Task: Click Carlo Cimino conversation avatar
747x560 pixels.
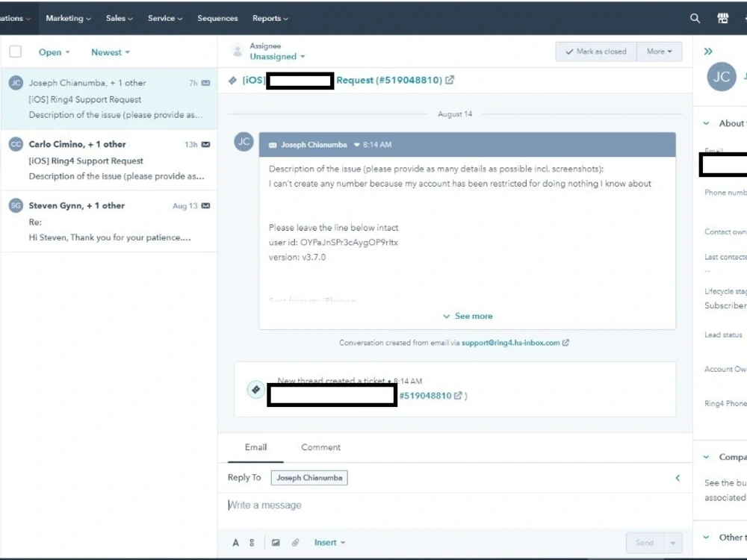Action: pyautogui.click(x=16, y=144)
